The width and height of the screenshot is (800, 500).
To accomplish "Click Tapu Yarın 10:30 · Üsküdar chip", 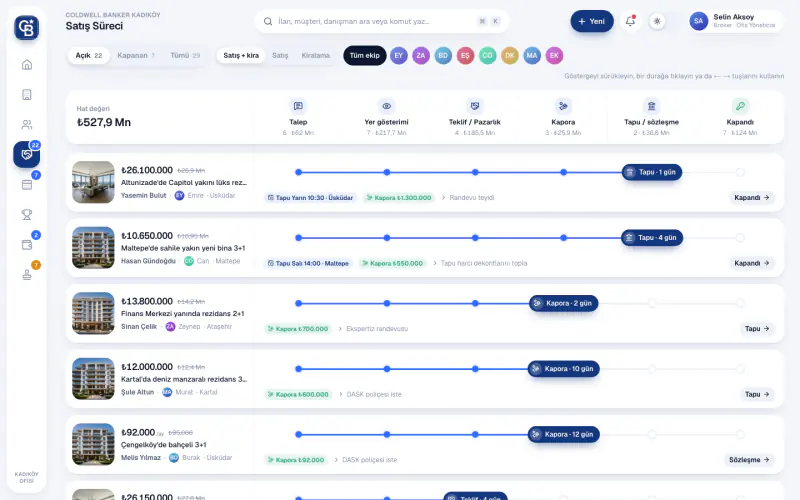I will point(310,198).
